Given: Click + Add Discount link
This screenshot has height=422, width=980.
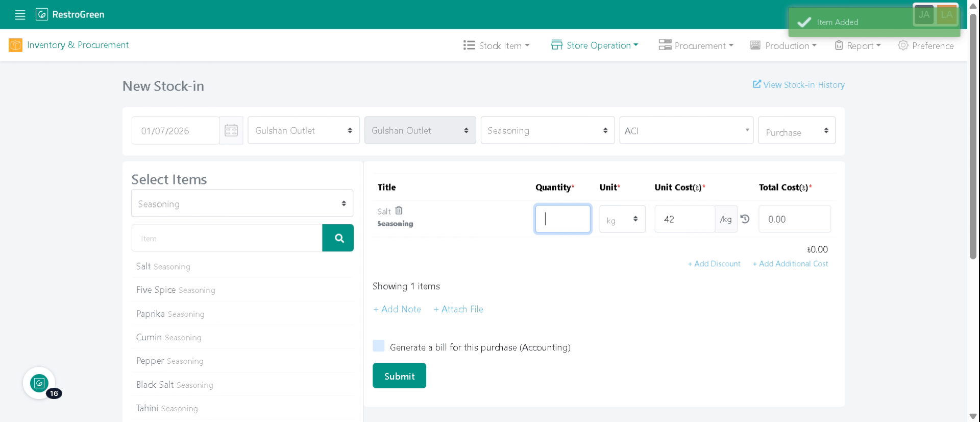Looking at the screenshot, I should click(x=714, y=264).
